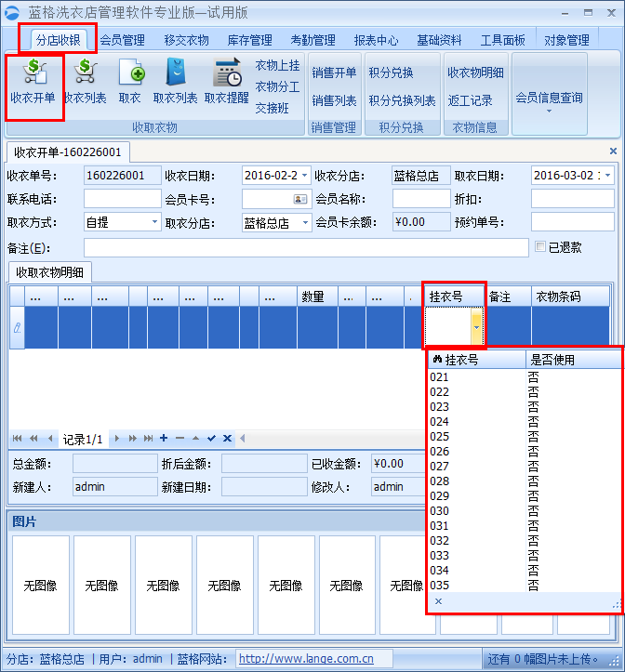625x672 pixels.
Task: Click the 是否使用 column header
Action: point(574,360)
